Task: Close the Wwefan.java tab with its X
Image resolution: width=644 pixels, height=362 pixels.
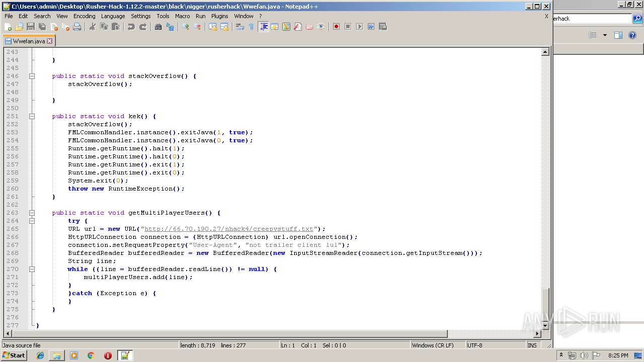Action: [49, 41]
